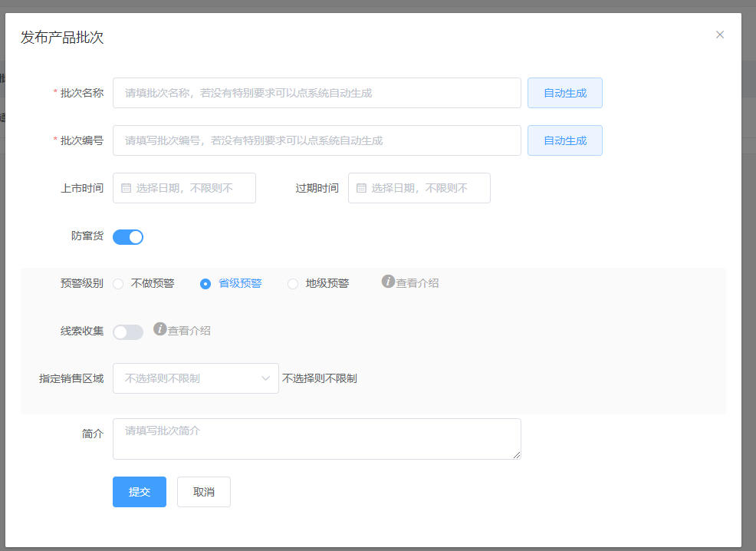Click calendar icon in 过期时间 field

point(361,188)
